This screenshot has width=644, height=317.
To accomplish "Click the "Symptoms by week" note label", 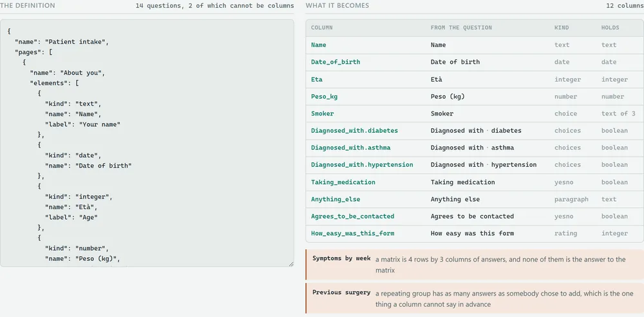I will click(x=341, y=258).
